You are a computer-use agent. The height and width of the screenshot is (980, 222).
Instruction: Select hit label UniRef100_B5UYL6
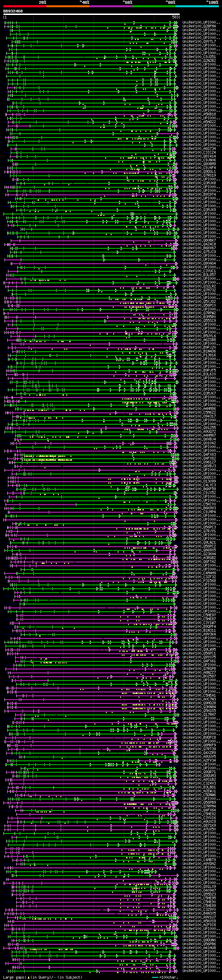click(199, 335)
